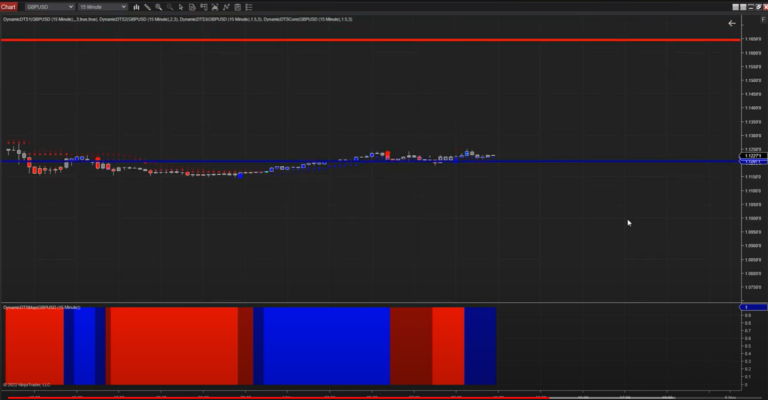Click the blue horizontal price line
The width and height of the screenshot is (768, 400).
[370, 161]
